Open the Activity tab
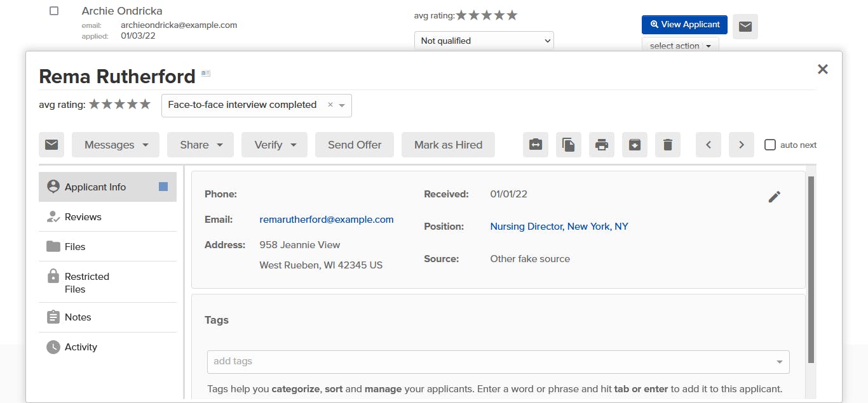The width and height of the screenshot is (868, 403). point(107,347)
